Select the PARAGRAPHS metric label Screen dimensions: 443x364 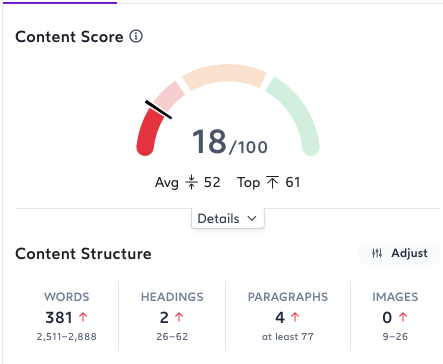pyautogui.click(x=288, y=297)
